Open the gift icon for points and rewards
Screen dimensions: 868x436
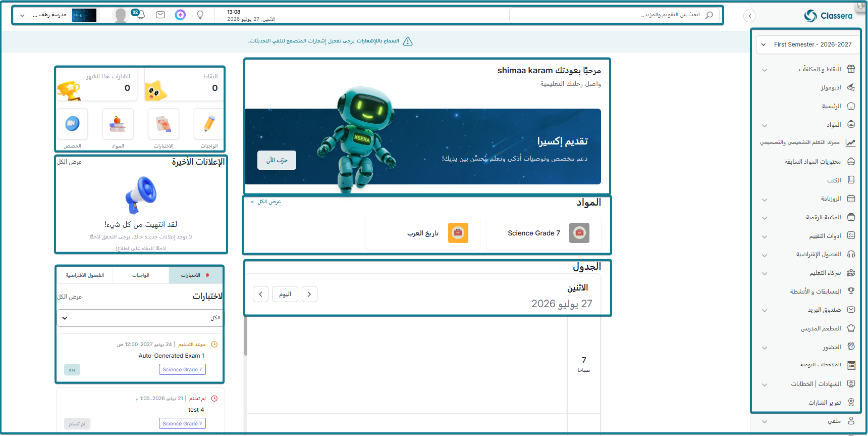(x=851, y=69)
